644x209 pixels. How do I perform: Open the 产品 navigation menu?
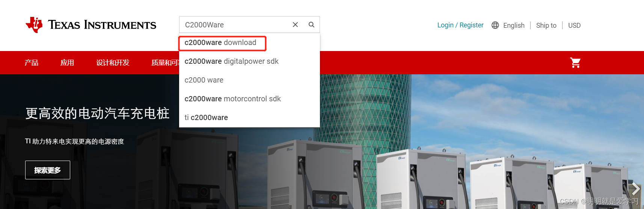tap(32, 63)
